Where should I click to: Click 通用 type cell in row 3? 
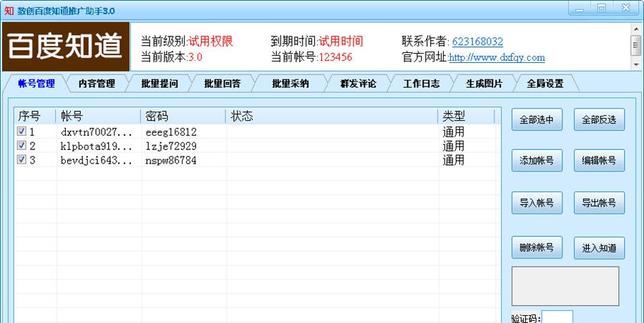[x=454, y=159]
